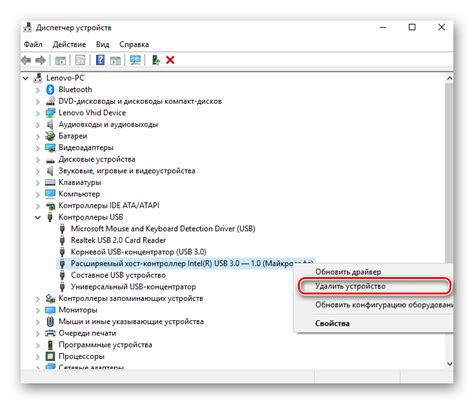Click the Компьютер monitor icon

pyautogui.click(x=50, y=194)
